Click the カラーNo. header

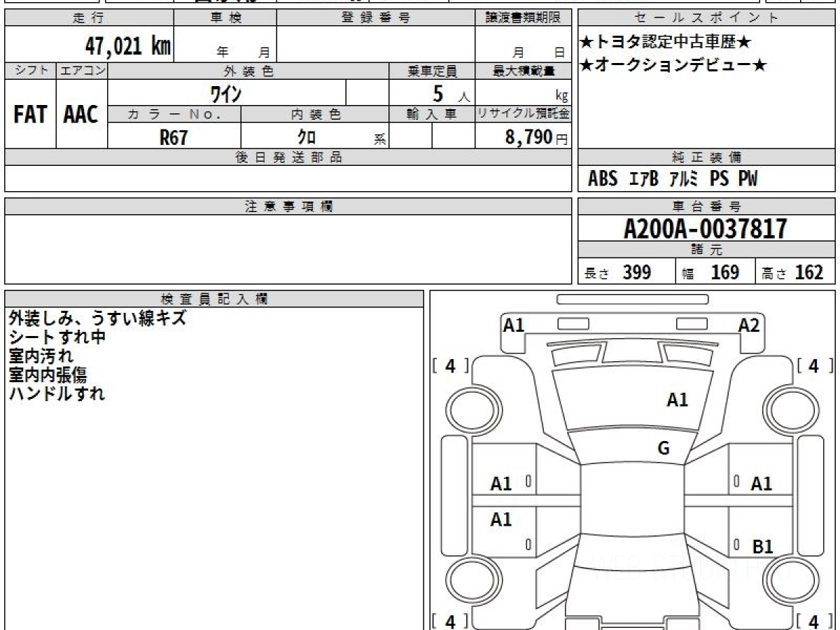(x=174, y=114)
